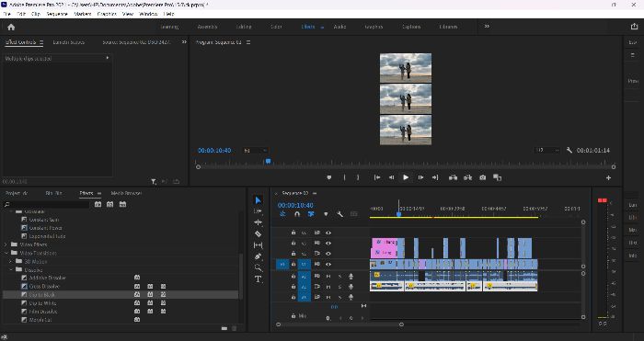Toggle V1 track output eye

pyautogui.click(x=328, y=265)
